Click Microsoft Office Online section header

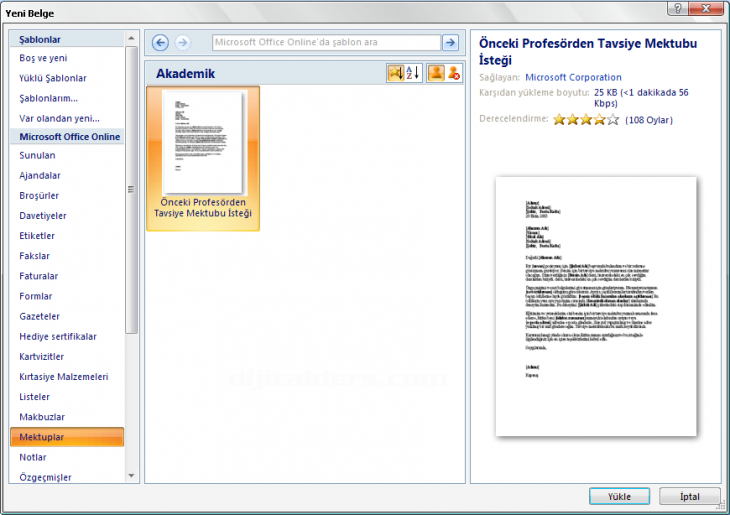[x=67, y=136]
